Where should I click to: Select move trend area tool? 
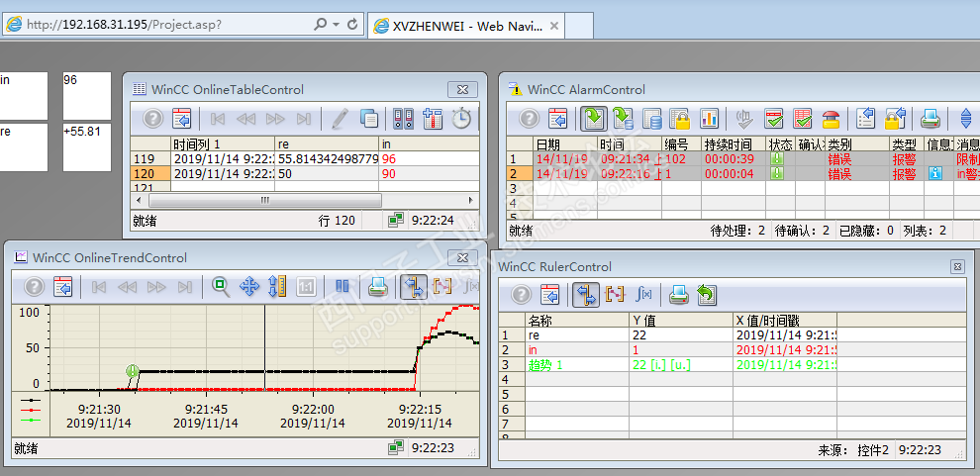tap(249, 287)
